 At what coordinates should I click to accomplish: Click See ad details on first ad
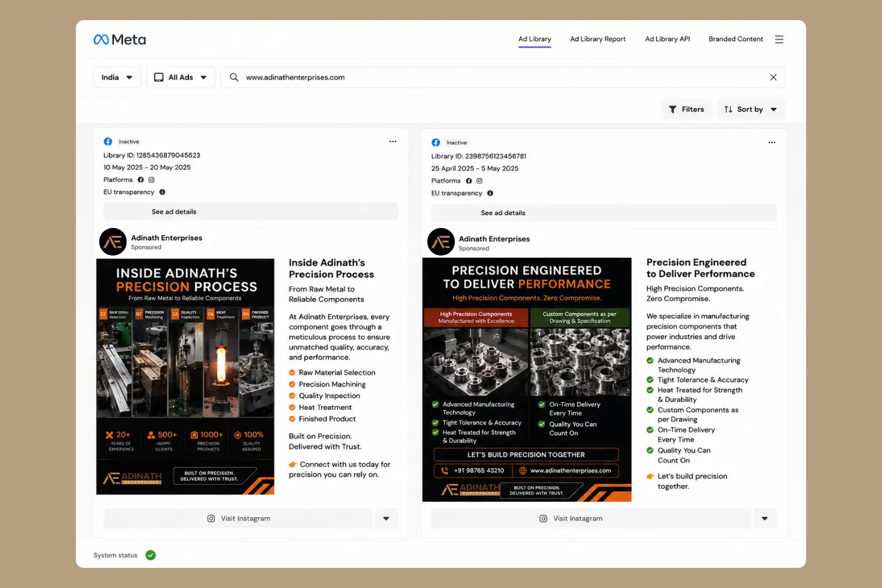[250, 211]
